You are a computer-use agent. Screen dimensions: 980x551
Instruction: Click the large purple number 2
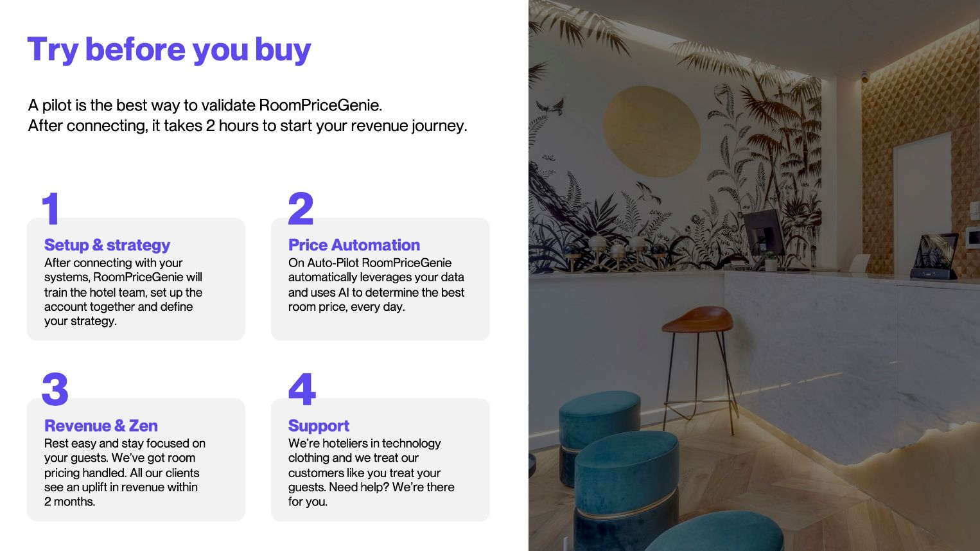(301, 209)
